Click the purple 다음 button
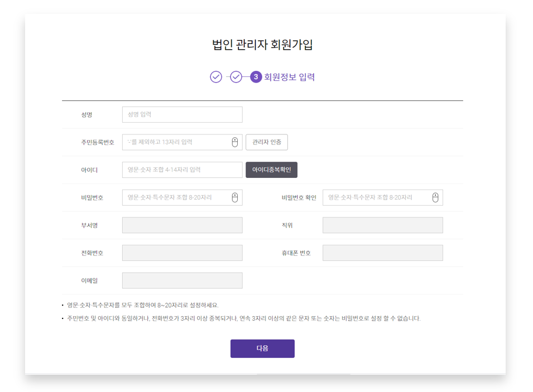Viewport: 533px width, 392px height. (262, 349)
